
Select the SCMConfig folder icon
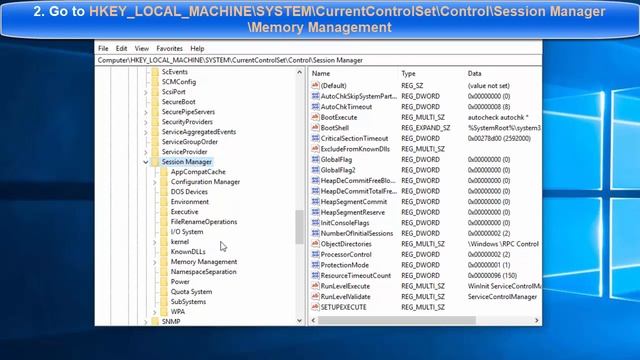click(155, 82)
